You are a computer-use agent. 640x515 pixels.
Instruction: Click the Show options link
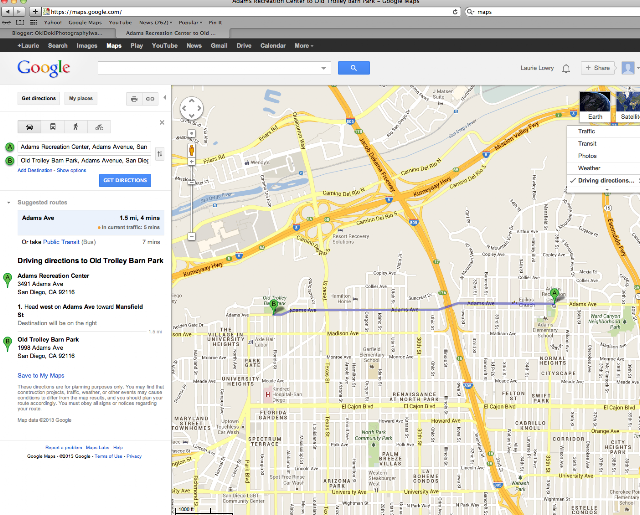click(71, 170)
